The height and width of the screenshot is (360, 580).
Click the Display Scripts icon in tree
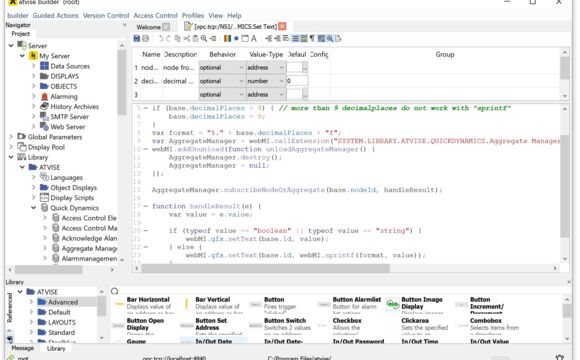coord(44,198)
